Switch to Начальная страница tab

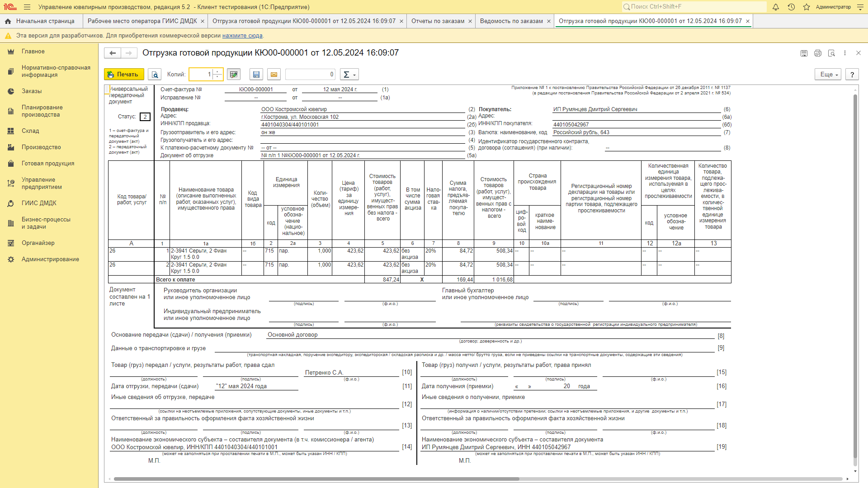41,21
